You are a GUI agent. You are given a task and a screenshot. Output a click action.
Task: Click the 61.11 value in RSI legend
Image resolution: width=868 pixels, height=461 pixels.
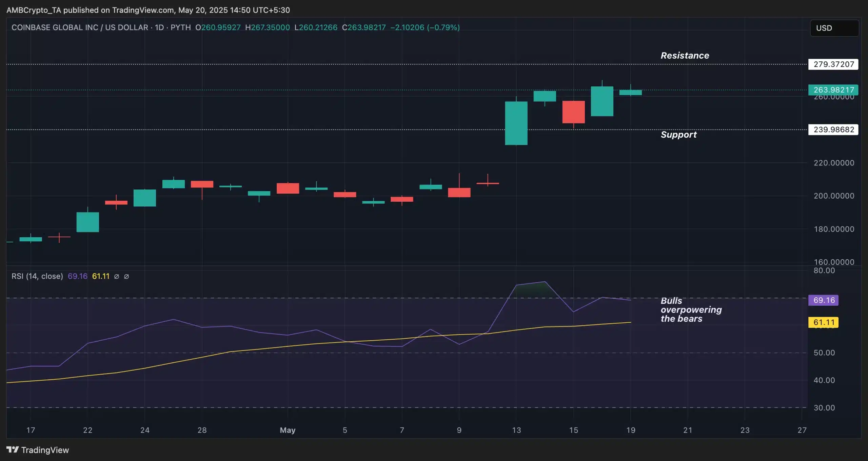coord(101,276)
